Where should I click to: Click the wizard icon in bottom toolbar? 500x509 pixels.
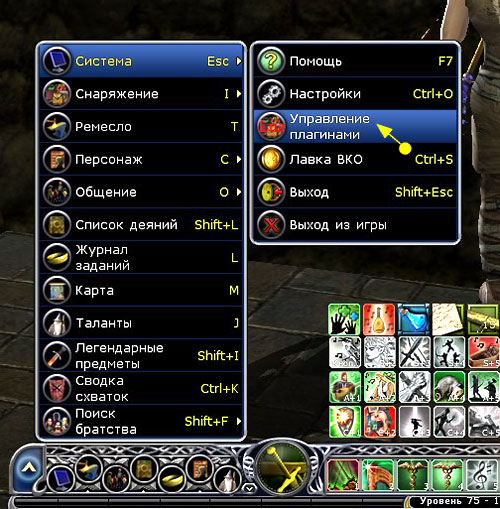coord(228,479)
